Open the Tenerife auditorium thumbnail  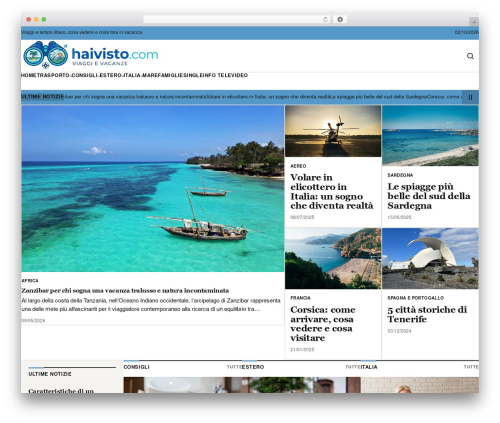430,258
